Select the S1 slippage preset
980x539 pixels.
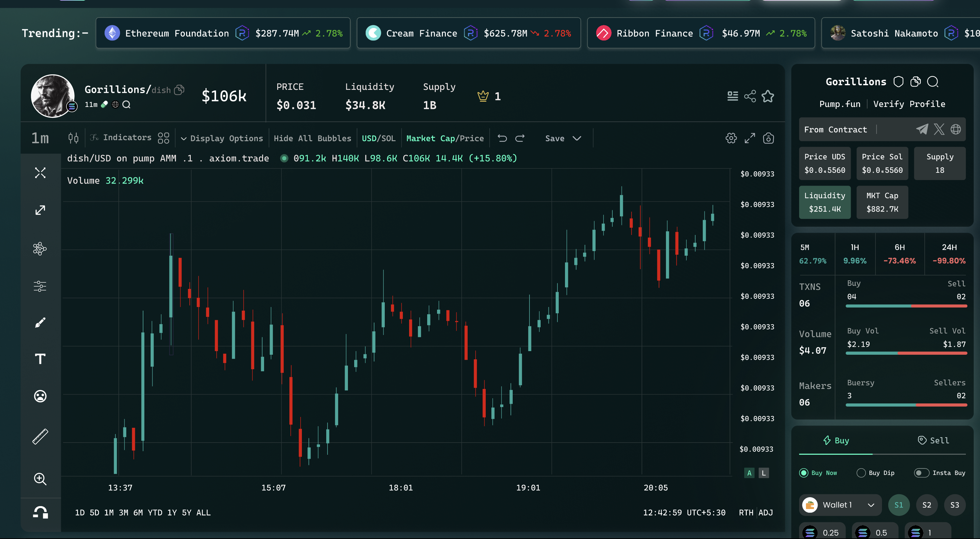click(x=898, y=505)
